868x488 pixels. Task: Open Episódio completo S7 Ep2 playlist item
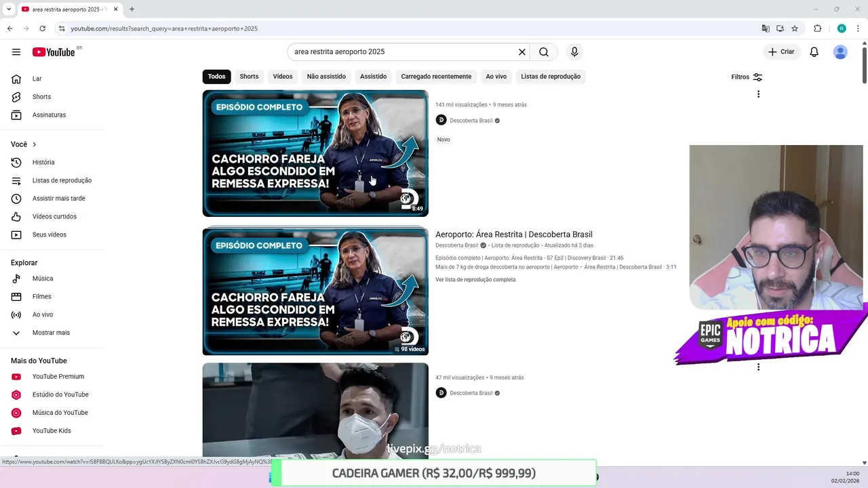pos(530,258)
